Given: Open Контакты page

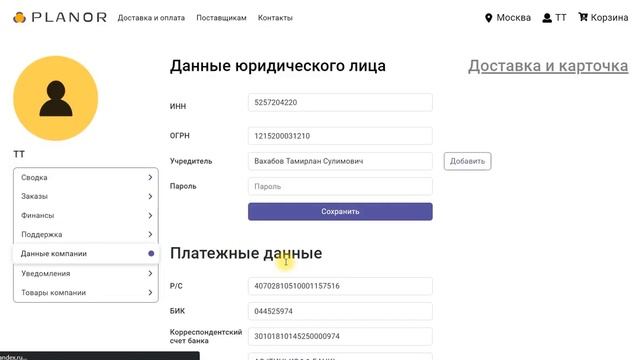Looking at the screenshot, I should coord(275,18).
